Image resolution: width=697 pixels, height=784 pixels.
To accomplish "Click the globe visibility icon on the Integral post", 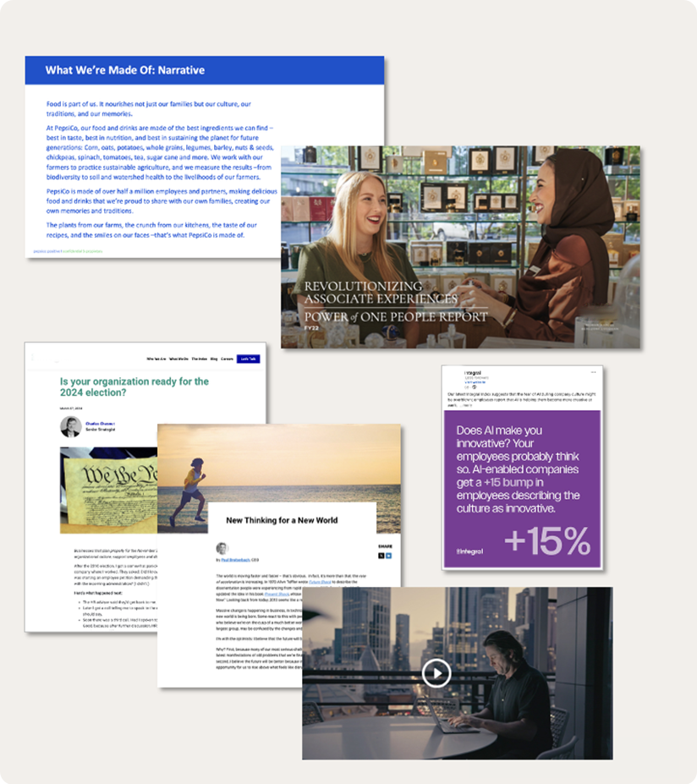I will [x=475, y=387].
